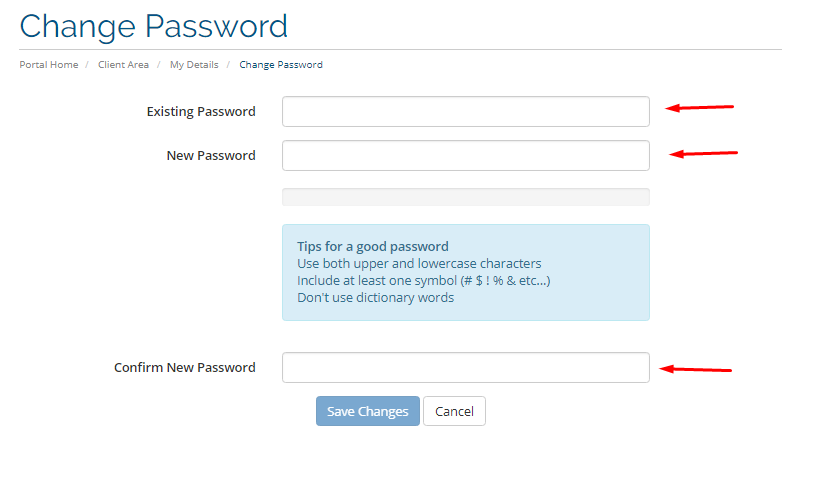The width and height of the screenshot is (818, 492).
Task: Focus the Existing Password input field
Action: click(465, 112)
